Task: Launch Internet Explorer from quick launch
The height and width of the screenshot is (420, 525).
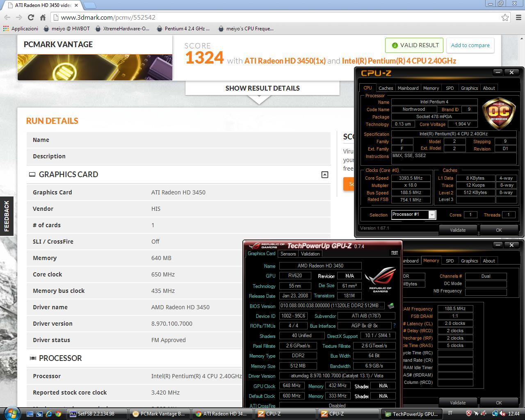Action: click(x=49, y=414)
